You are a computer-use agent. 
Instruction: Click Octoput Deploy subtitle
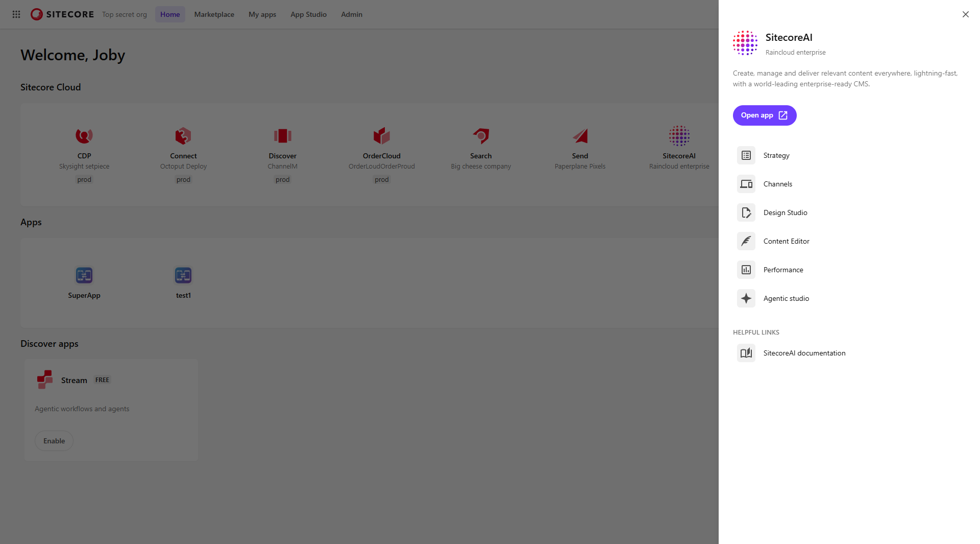click(183, 167)
